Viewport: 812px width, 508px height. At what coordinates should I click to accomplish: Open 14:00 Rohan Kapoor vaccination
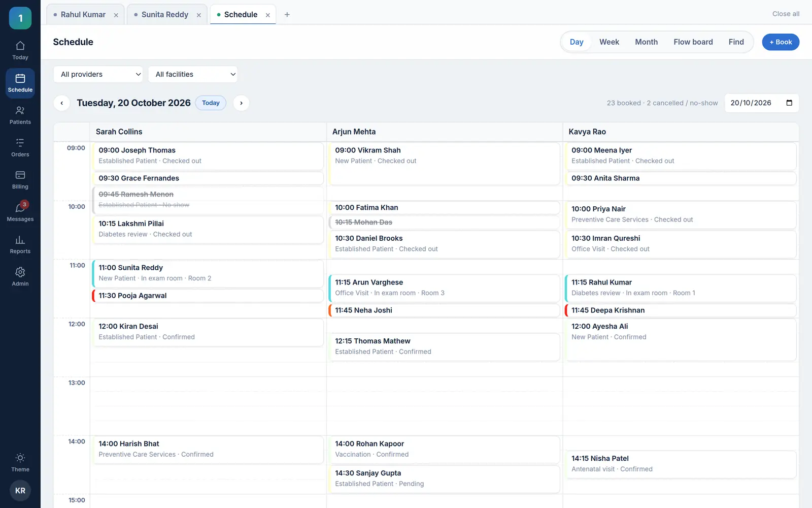[x=444, y=450]
